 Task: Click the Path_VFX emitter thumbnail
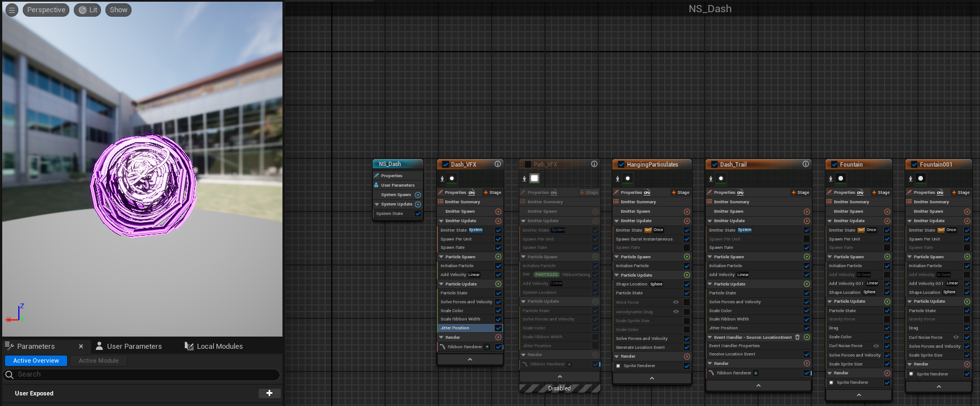(534, 178)
